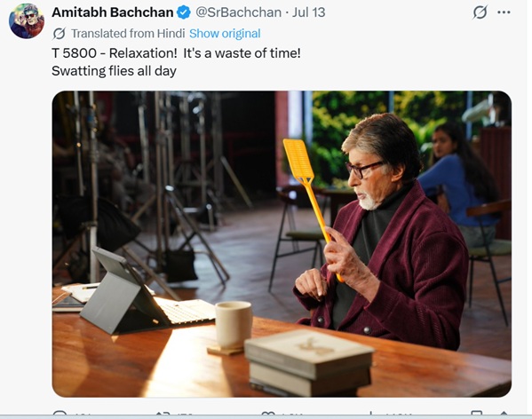Open the @SrBachchan handle link
The height and width of the screenshot is (419, 532).
tap(238, 12)
